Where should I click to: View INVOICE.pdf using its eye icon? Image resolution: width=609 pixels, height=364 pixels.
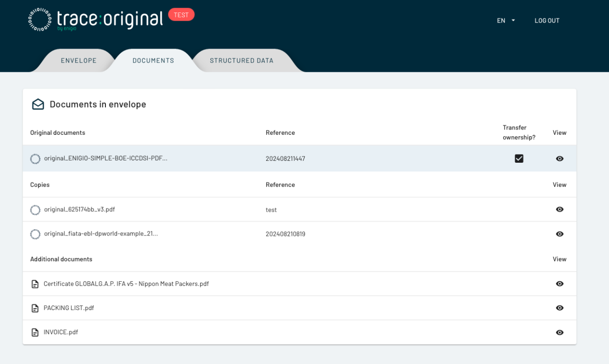pyautogui.click(x=559, y=332)
